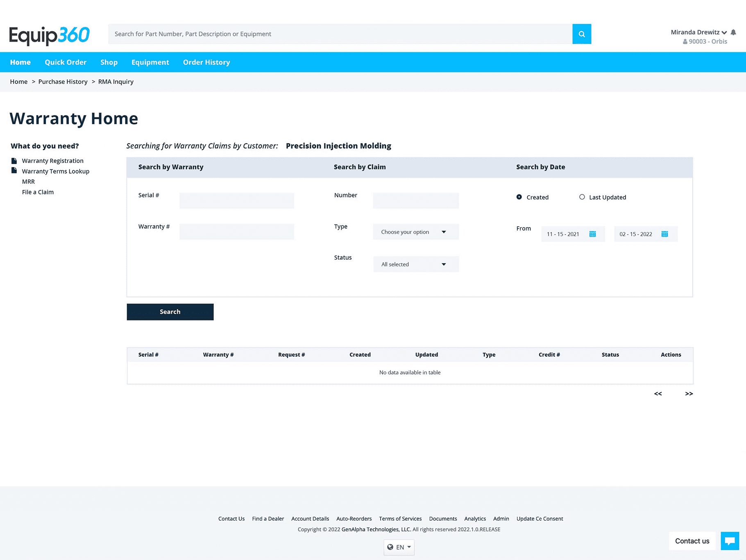Viewport: 746px width, 560px height.
Task: Click the globe language icon
Action: 390,547
